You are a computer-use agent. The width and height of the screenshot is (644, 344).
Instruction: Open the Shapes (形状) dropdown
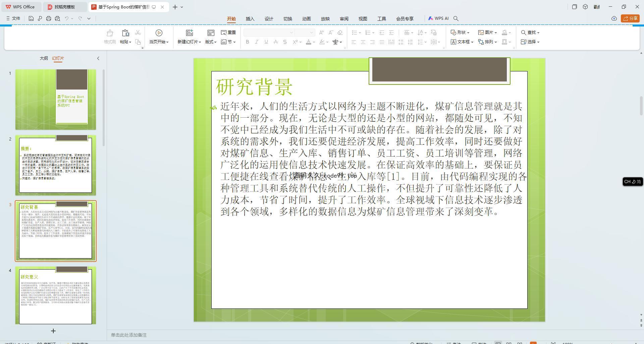pos(460,33)
